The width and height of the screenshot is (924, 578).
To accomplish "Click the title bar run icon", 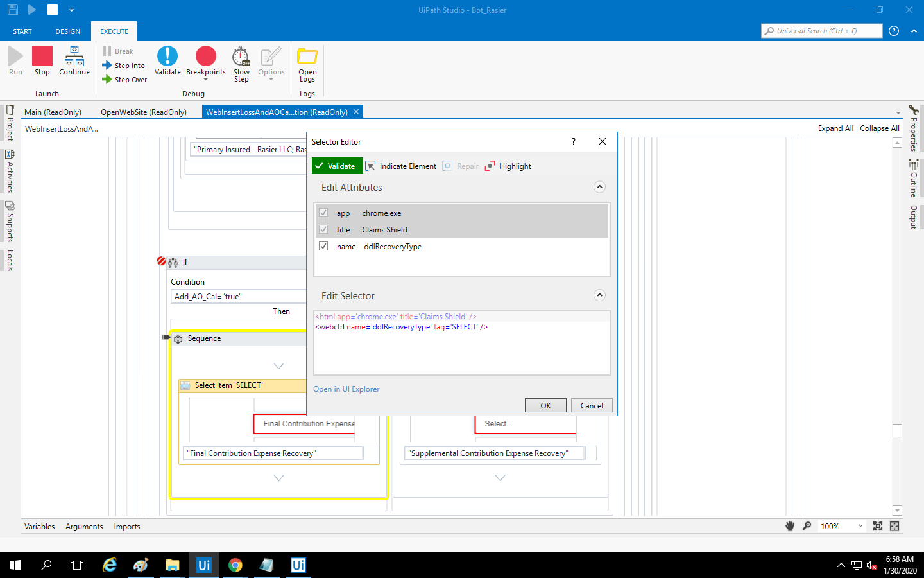I will [32, 10].
